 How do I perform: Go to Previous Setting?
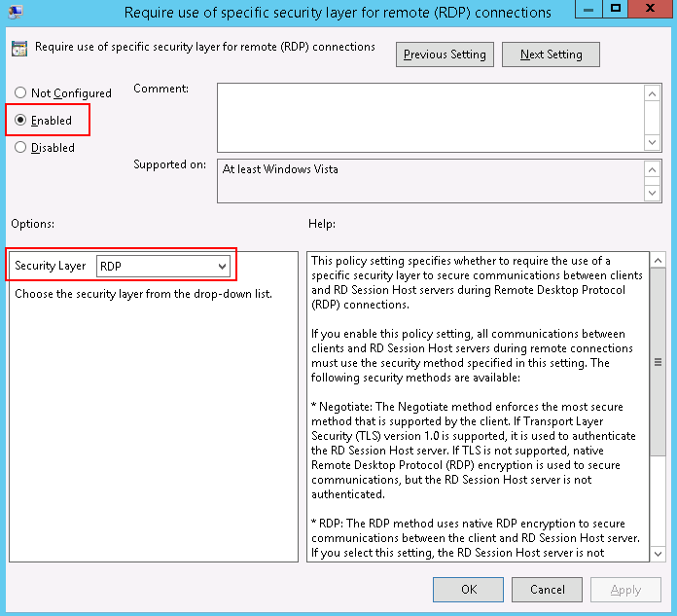(x=445, y=54)
